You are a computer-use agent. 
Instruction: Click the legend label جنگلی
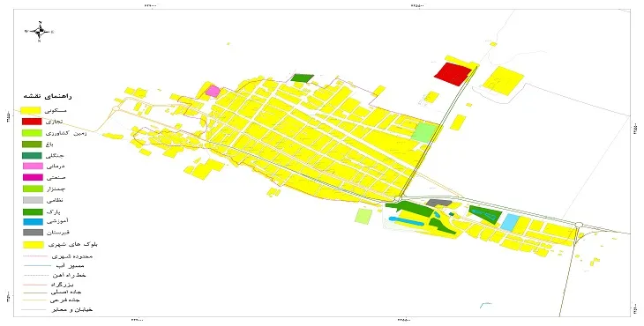click(56, 155)
